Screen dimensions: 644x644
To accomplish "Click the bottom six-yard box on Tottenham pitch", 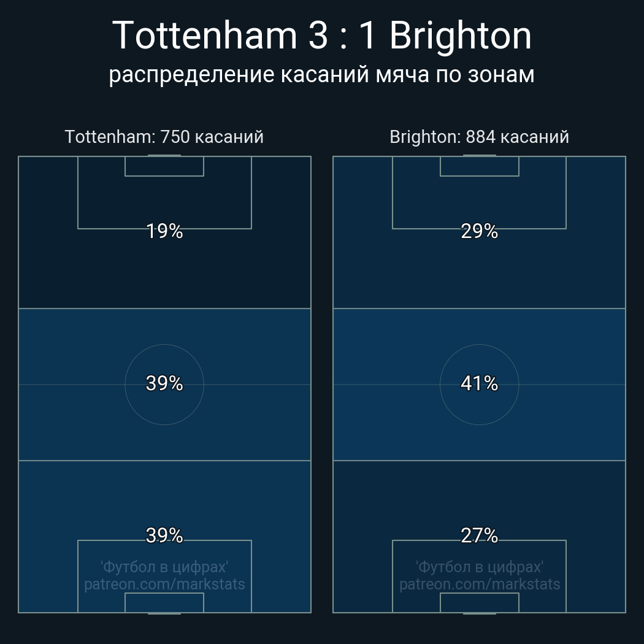I will (x=164, y=602).
